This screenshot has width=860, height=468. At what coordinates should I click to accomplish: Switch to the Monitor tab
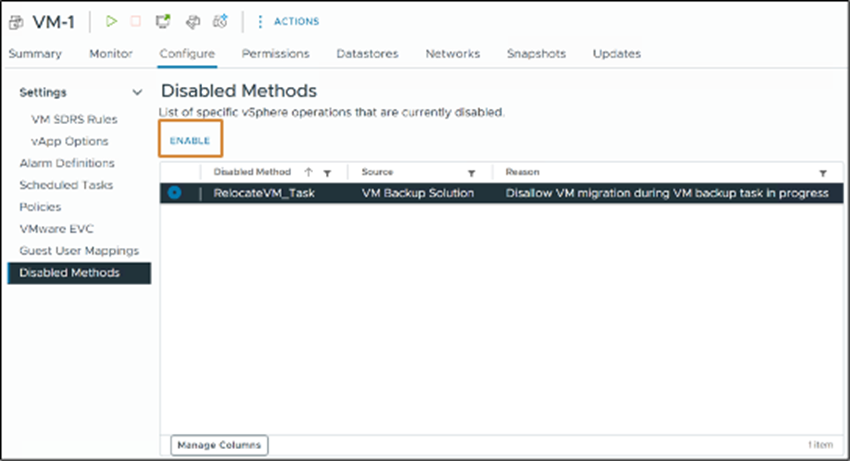click(111, 54)
